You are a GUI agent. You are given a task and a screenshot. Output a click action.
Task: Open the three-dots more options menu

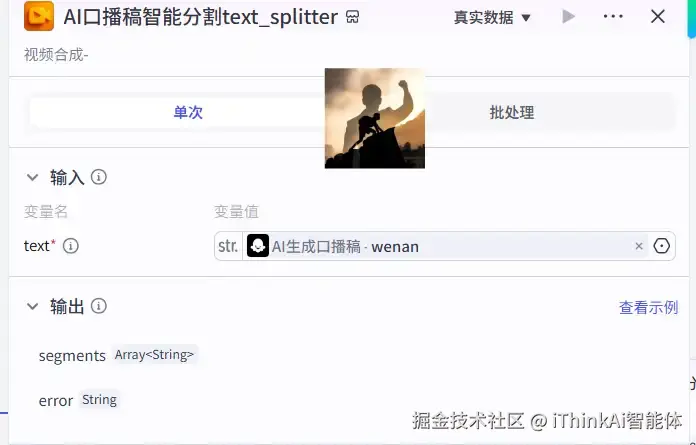click(613, 16)
